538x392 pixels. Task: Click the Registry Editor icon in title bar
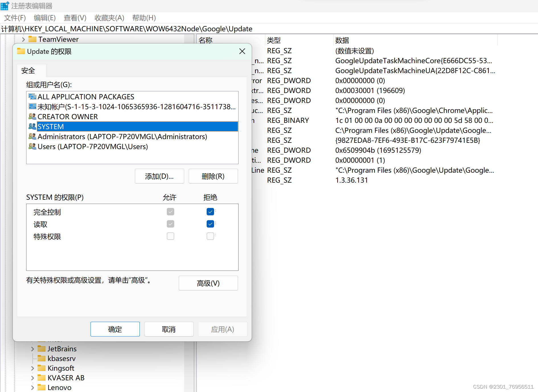pos(5,5)
